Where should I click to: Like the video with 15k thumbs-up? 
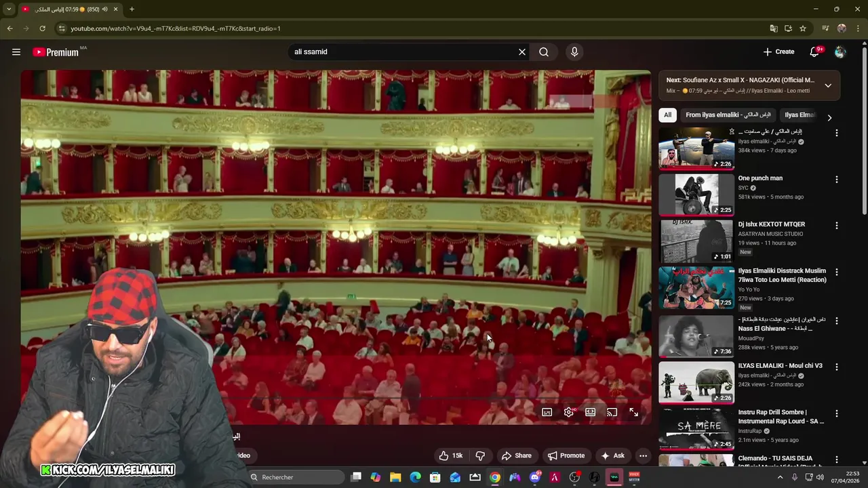tap(450, 455)
